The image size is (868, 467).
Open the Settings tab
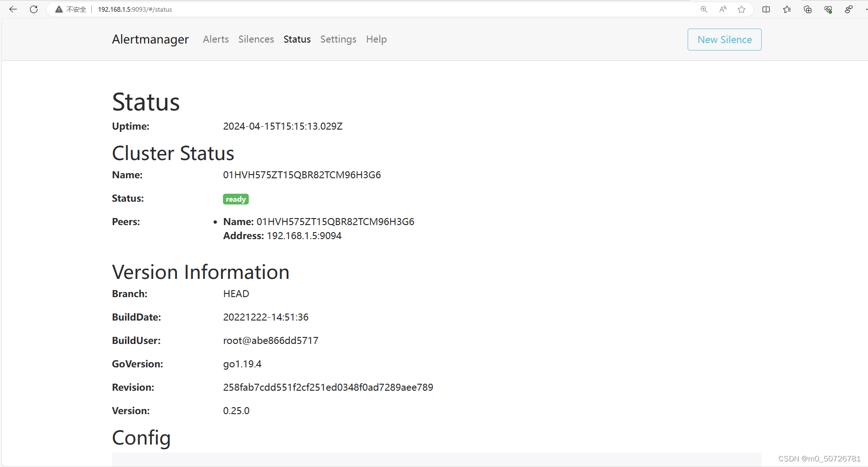pos(338,39)
